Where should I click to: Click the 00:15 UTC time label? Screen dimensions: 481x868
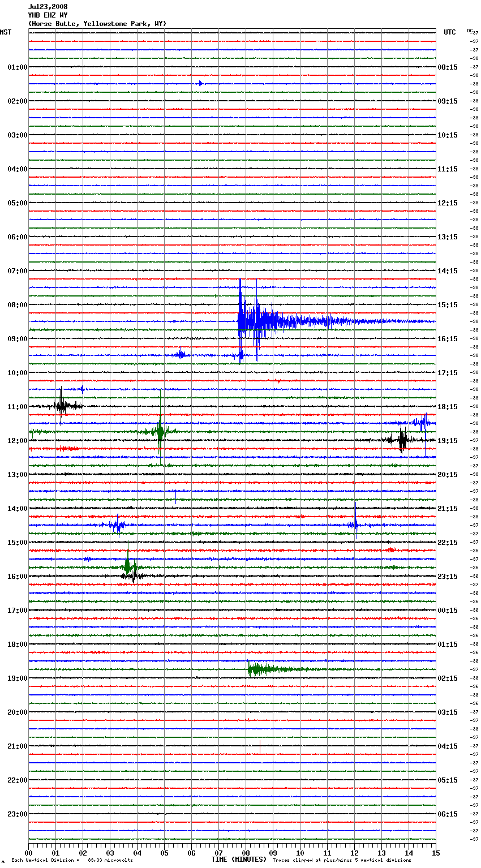pyautogui.click(x=448, y=611)
